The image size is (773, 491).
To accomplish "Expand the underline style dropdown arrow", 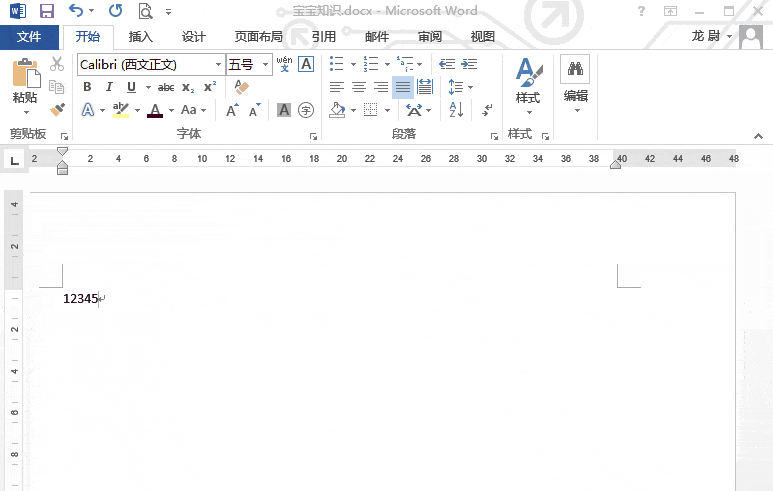I will point(148,88).
